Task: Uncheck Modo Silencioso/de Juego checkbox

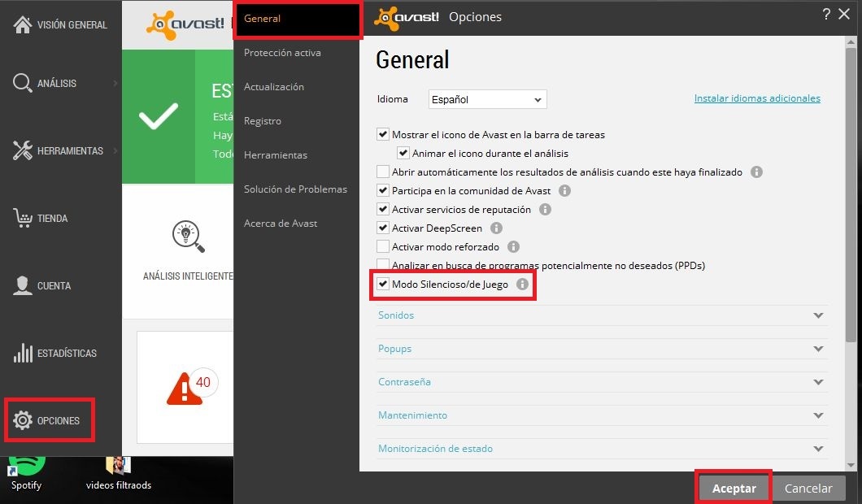Action: [383, 285]
